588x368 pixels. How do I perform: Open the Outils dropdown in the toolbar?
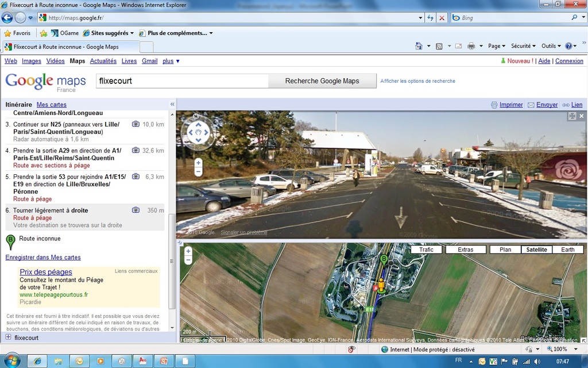[x=551, y=46]
